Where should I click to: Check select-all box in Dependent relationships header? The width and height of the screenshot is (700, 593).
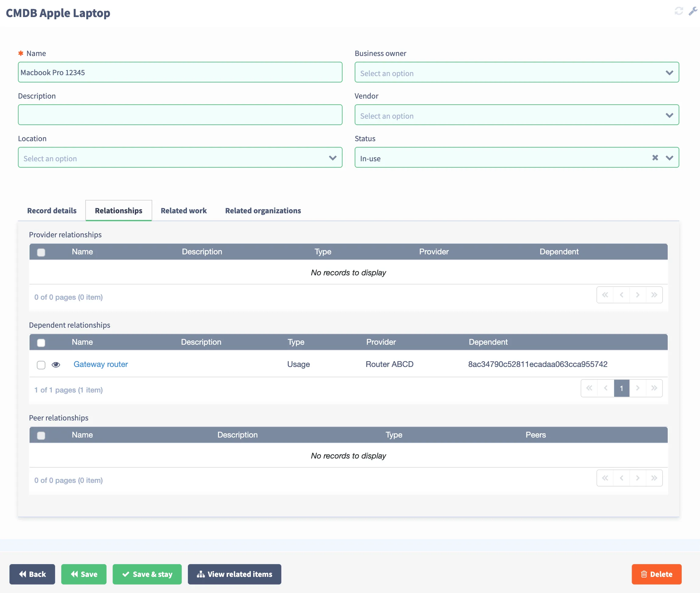click(41, 343)
